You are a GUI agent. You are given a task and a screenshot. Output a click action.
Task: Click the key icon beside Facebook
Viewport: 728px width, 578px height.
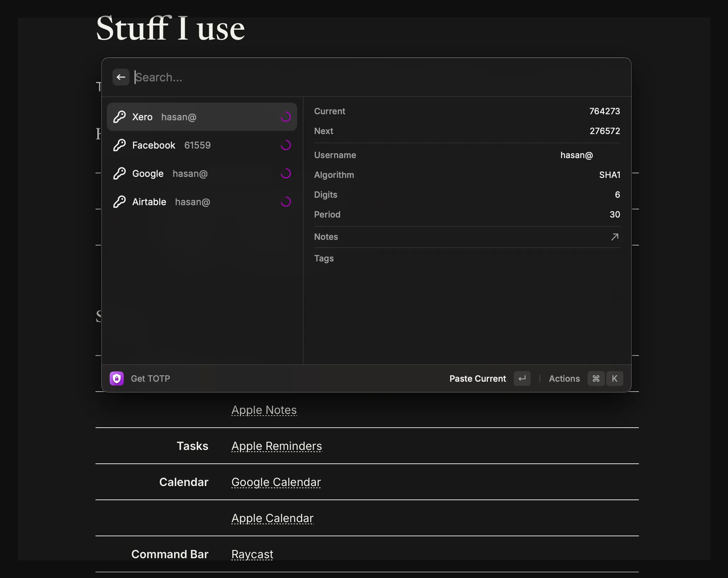tap(120, 145)
